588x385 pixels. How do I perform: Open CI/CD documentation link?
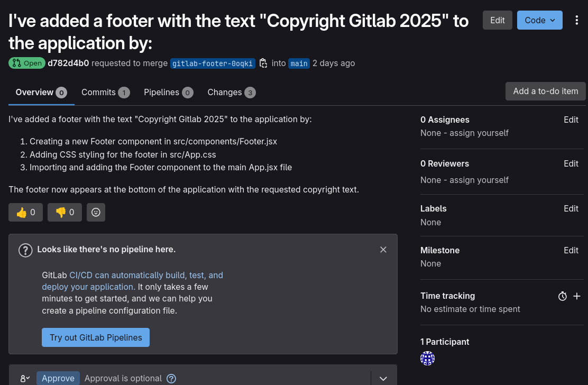(132, 281)
